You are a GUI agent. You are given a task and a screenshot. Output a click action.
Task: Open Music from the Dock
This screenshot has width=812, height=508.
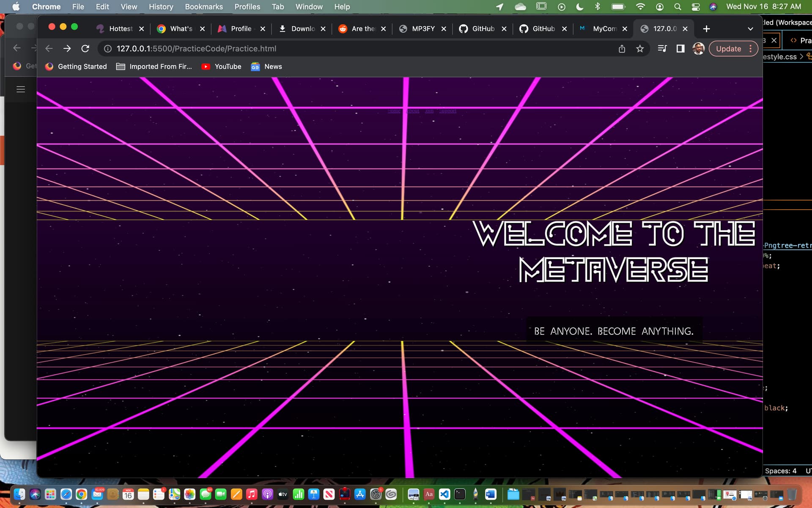click(252, 494)
